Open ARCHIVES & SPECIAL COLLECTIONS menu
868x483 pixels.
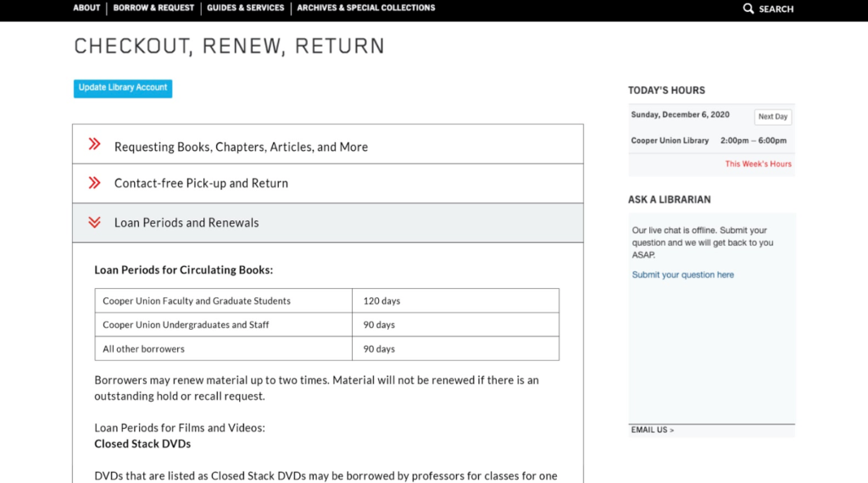[x=366, y=8]
